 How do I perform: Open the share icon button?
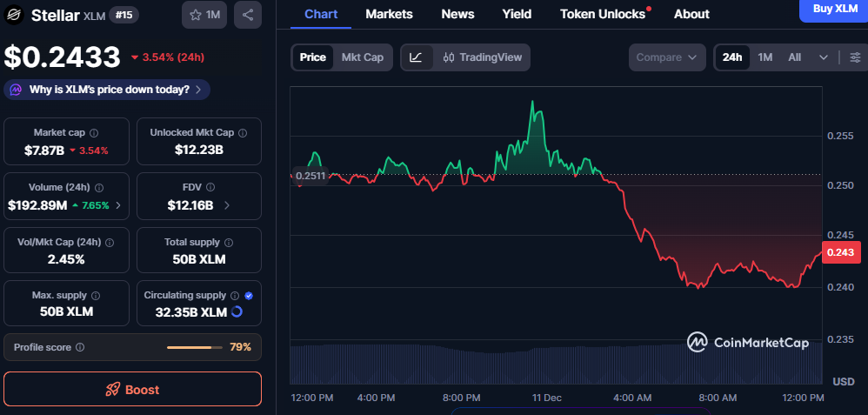pos(248,15)
